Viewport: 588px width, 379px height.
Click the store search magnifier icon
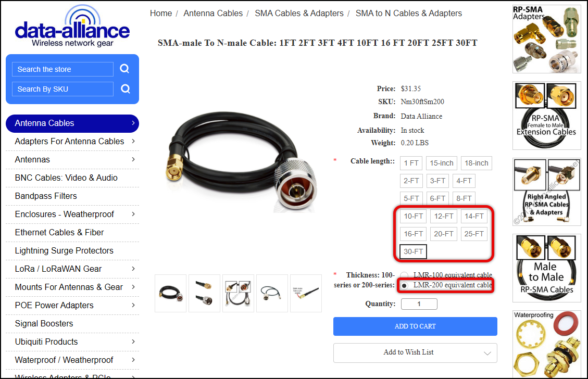coord(124,69)
